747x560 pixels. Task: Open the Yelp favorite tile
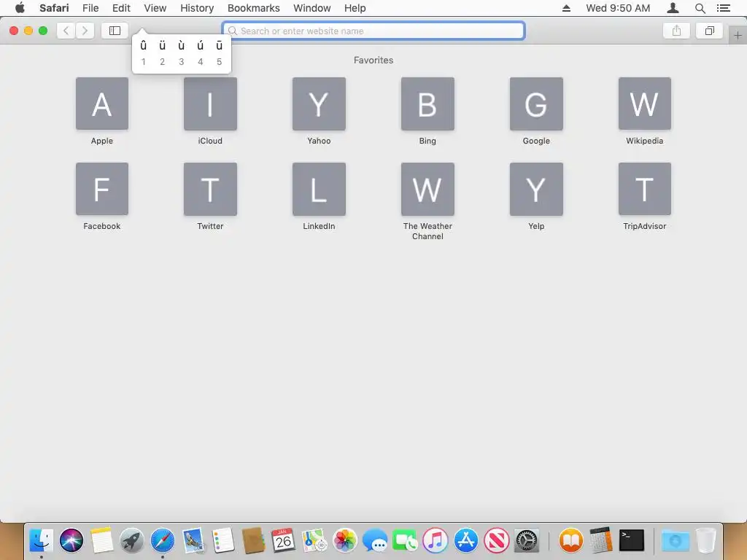tap(536, 189)
